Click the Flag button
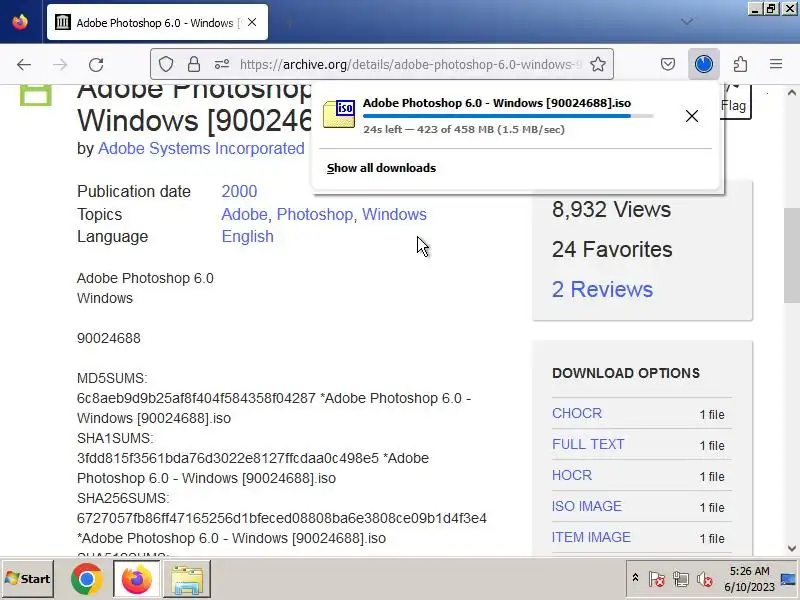This screenshot has height=600, width=800. click(x=735, y=101)
